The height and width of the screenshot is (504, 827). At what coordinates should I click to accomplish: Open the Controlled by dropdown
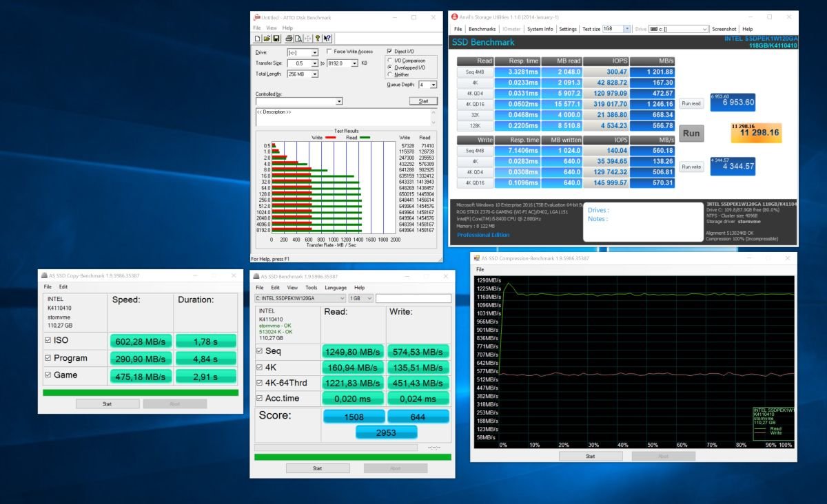[x=339, y=101]
